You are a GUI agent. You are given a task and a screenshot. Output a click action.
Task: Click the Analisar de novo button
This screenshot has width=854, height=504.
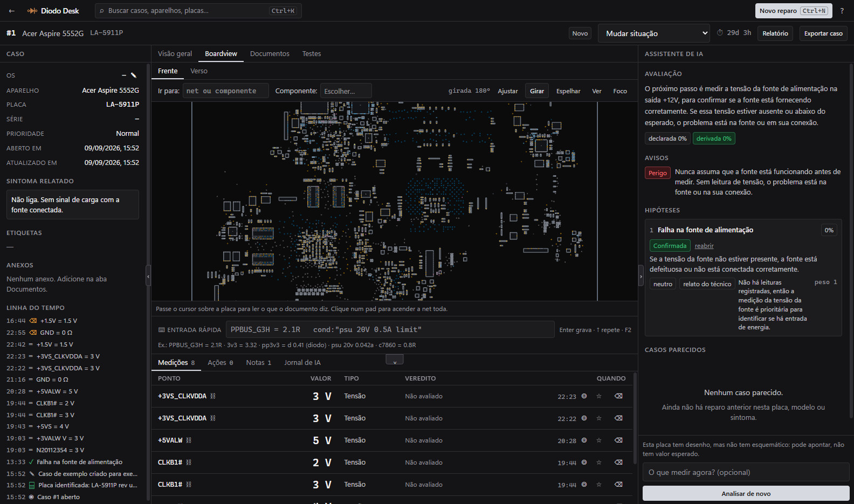click(x=746, y=493)
